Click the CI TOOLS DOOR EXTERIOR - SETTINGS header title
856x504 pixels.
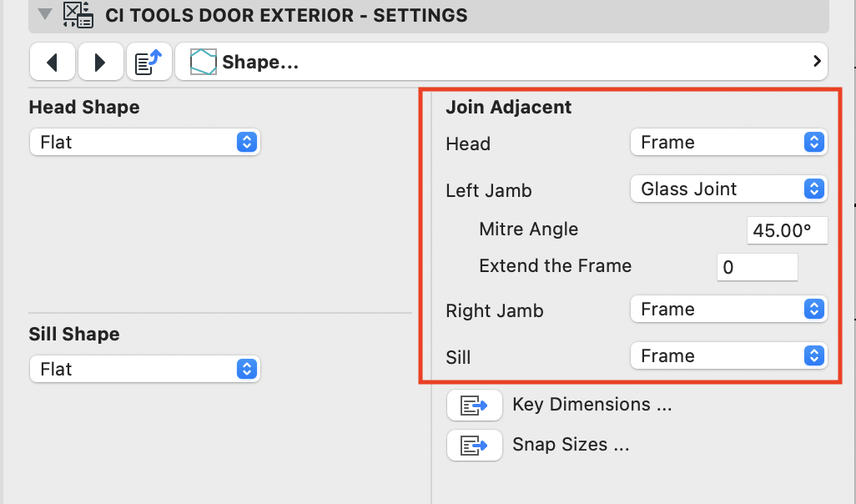[286, 15]
